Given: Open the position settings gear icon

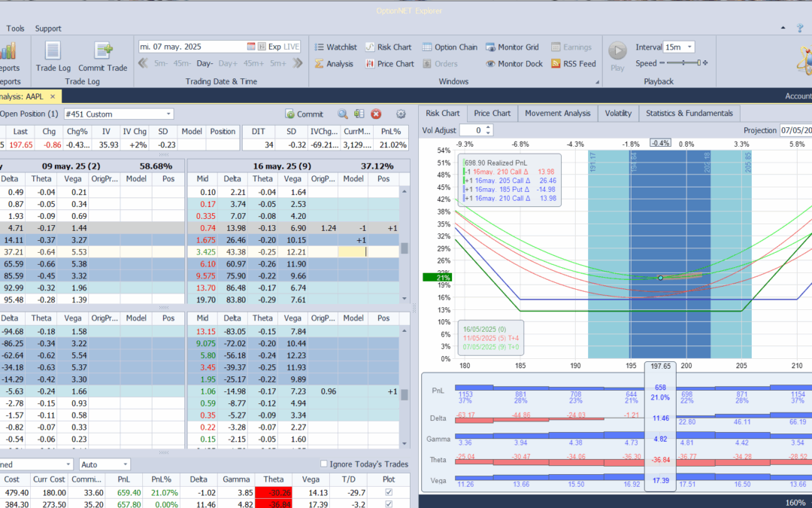Looking at the screenshot, I should [400, 114].
